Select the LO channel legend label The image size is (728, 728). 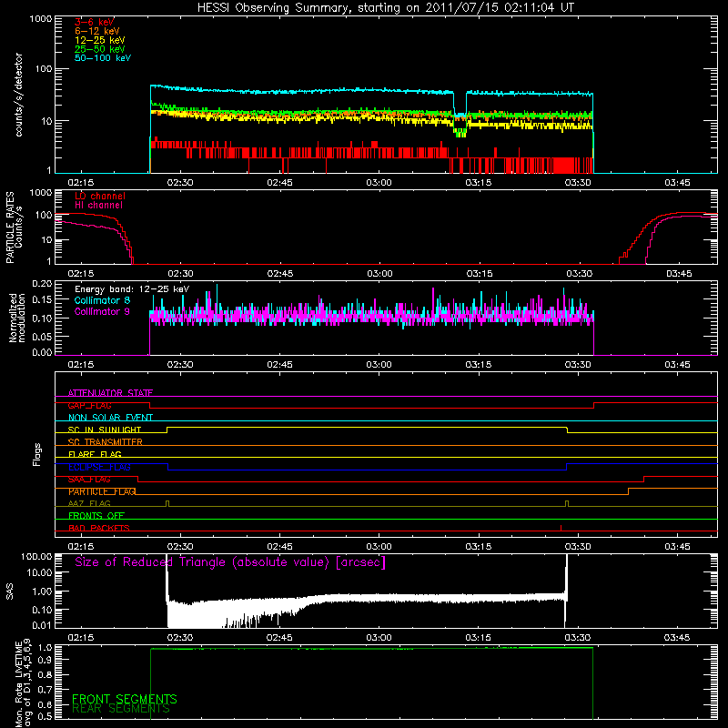tap(100, 196)
